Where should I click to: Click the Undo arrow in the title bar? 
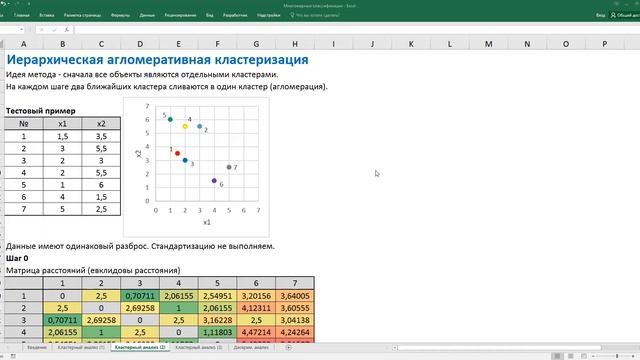3,4
